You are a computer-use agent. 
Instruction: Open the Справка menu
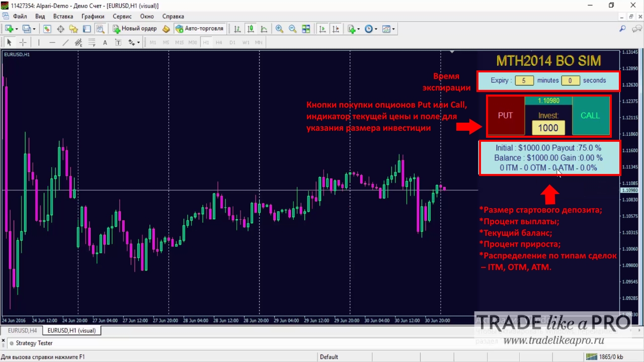174,16
